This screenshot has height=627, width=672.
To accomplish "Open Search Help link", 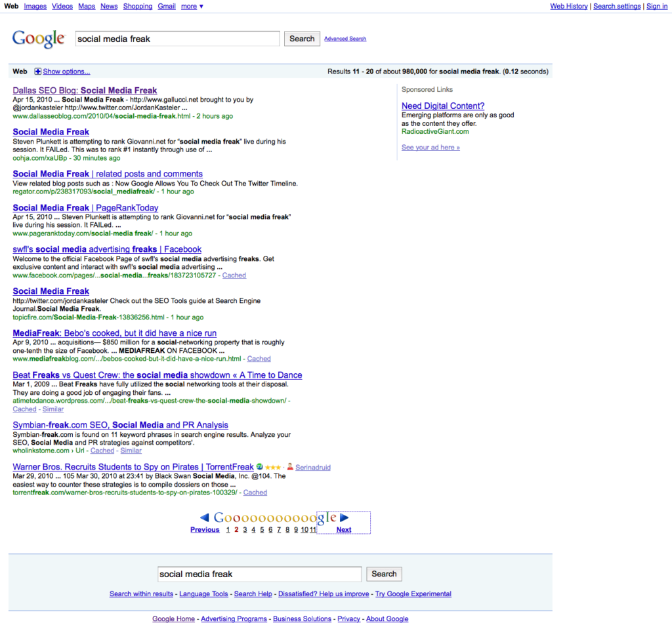I will click(253, 594).
